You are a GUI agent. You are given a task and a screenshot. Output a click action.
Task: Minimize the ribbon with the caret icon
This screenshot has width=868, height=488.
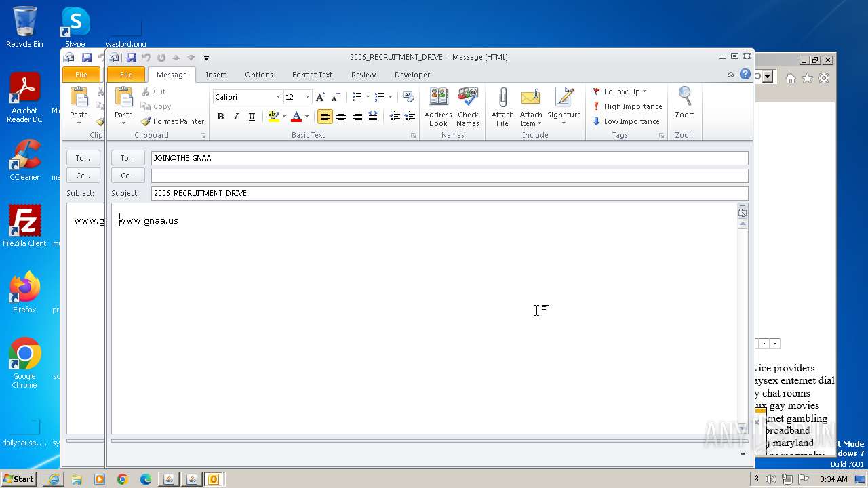[730, 75]
